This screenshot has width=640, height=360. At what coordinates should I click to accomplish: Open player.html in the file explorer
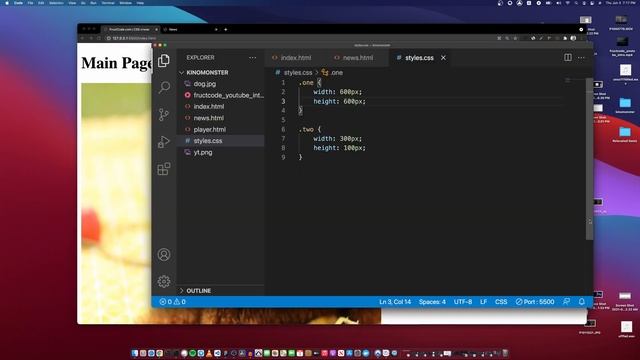coord(209,129)
